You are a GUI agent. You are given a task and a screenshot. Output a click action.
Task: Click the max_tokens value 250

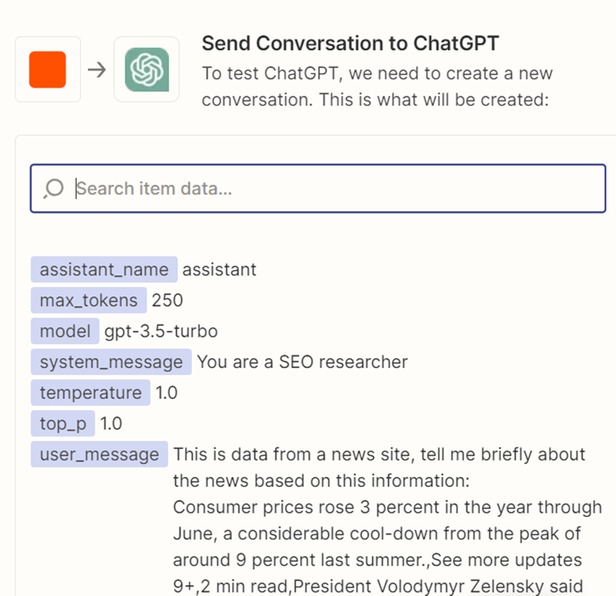point(167,300)
